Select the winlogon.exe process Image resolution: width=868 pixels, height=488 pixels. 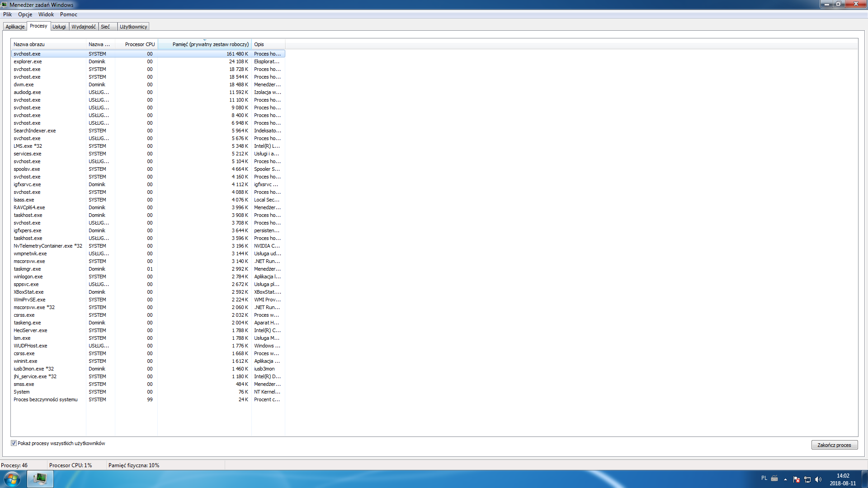pyautogui.click(x=148, y=277)
